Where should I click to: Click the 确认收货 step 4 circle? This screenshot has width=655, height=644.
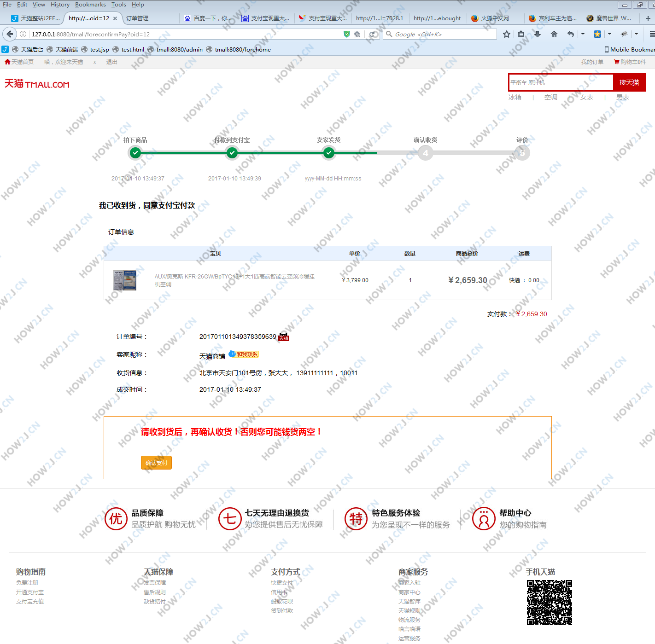click(x=426, y=153)
